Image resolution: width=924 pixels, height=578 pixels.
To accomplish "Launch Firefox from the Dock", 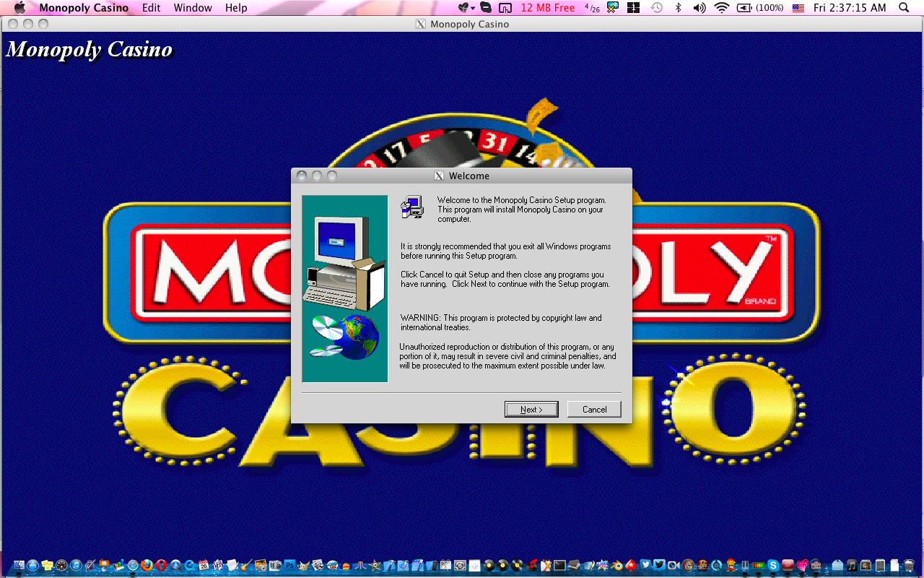I will click(x=147, y=566).
